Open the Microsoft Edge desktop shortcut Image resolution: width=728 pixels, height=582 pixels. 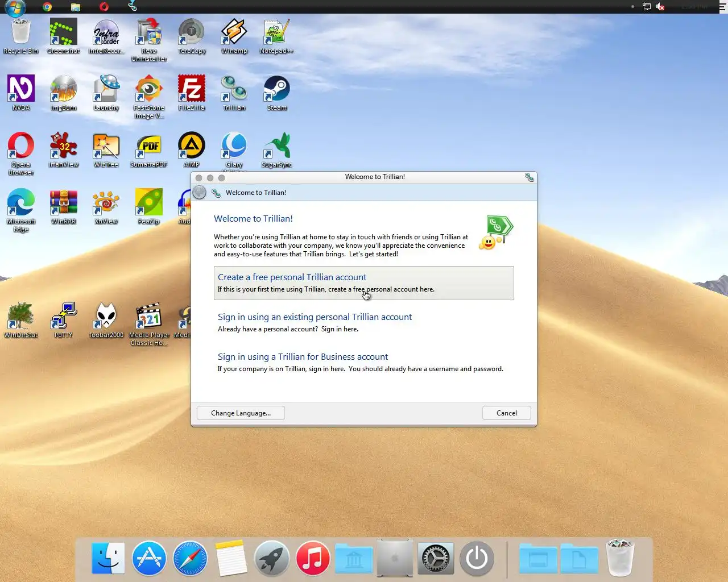21,210
